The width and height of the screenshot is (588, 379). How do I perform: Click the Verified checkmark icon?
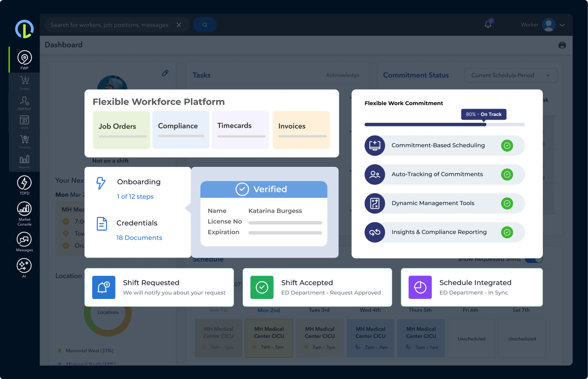click(x=242, y=189)
